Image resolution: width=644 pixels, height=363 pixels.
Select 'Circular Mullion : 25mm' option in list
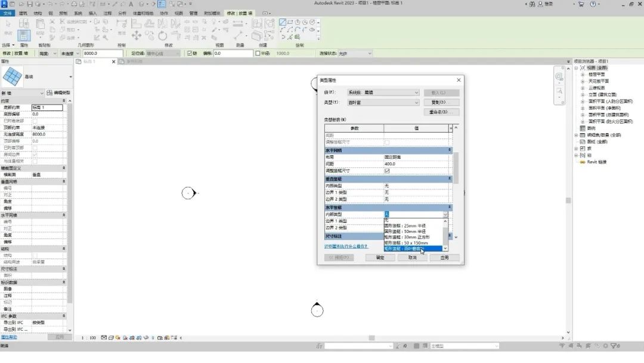pos(413,226)
